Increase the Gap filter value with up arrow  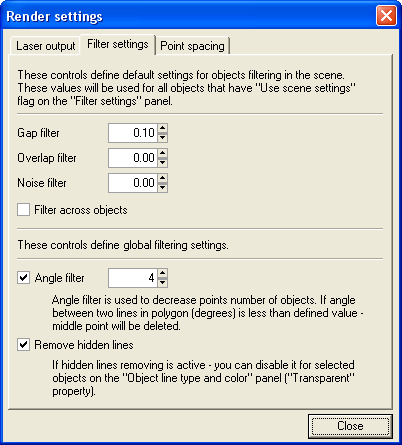click(x=162, y=128)
